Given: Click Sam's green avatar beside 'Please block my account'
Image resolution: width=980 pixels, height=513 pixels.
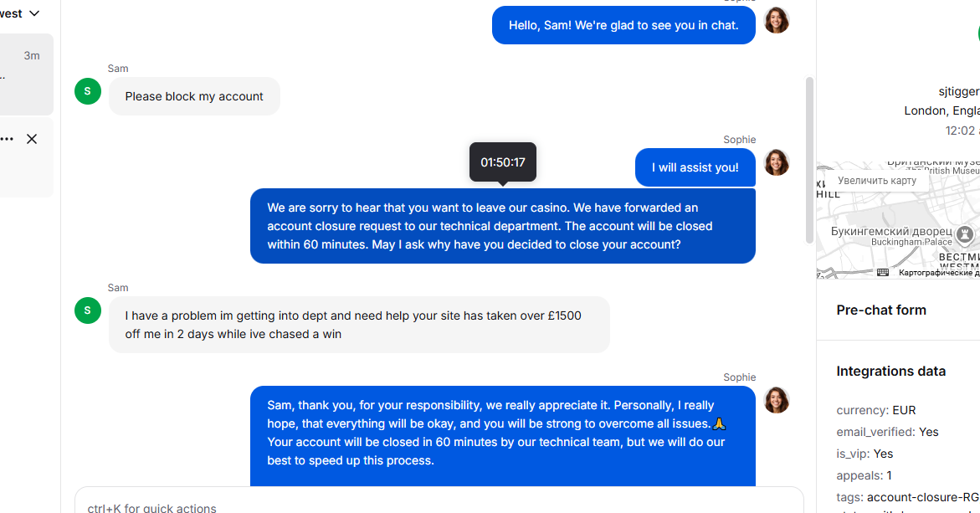Looking at the screenshot, I should 88,91.
